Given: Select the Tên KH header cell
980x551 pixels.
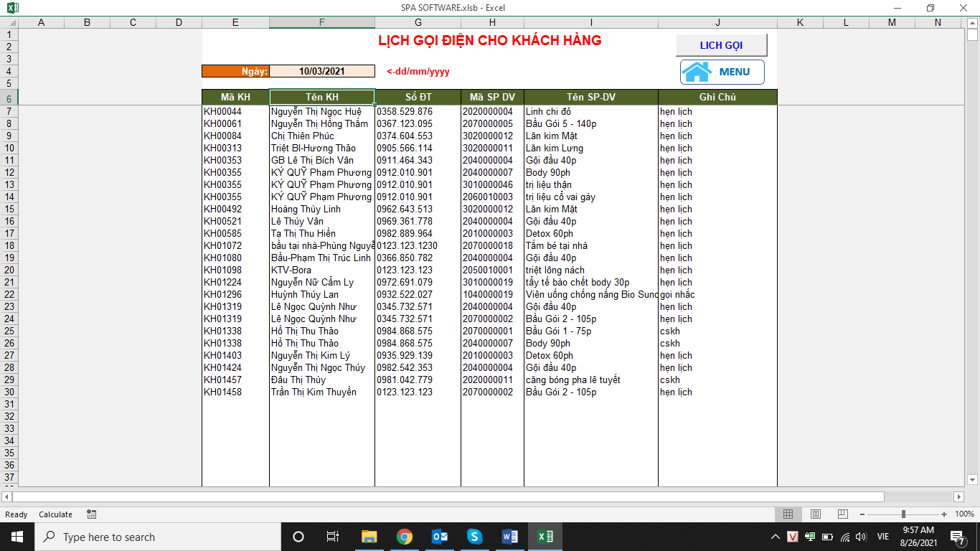Looking at the screenshot, I should pos(322,97).
